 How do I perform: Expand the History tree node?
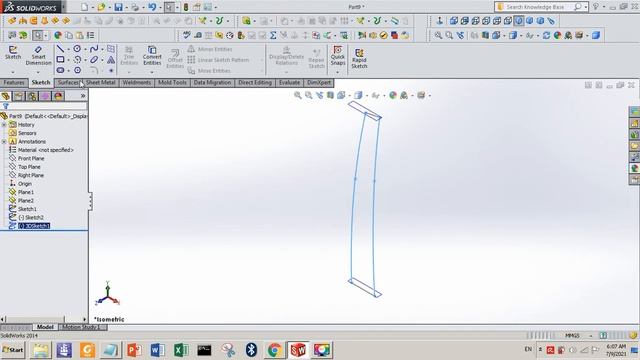pos(4,124)
